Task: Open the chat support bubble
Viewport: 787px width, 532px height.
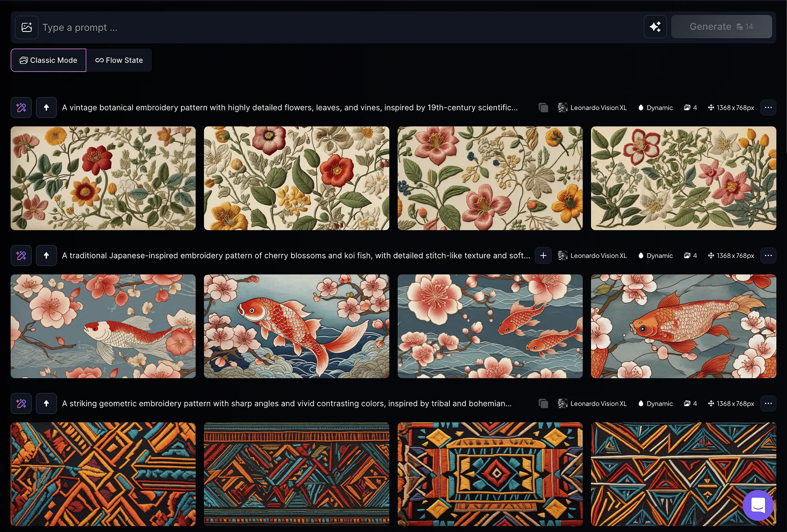Action: tap(758, 505)
